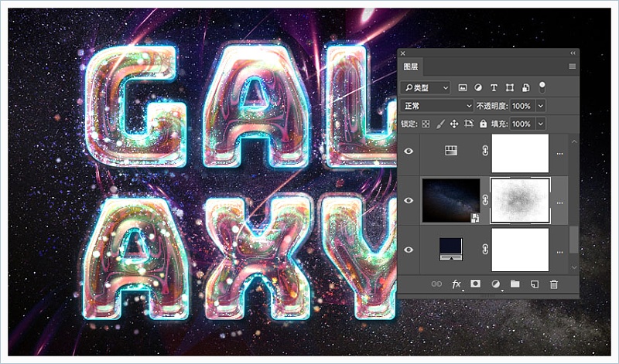
Task: Filter layers by text type icon
Action: coord(494,88)
